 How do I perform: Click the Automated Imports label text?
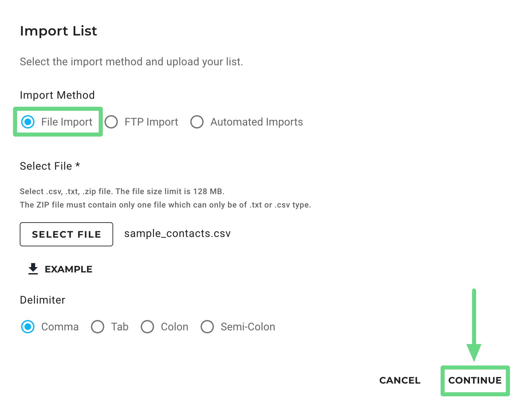256,122
